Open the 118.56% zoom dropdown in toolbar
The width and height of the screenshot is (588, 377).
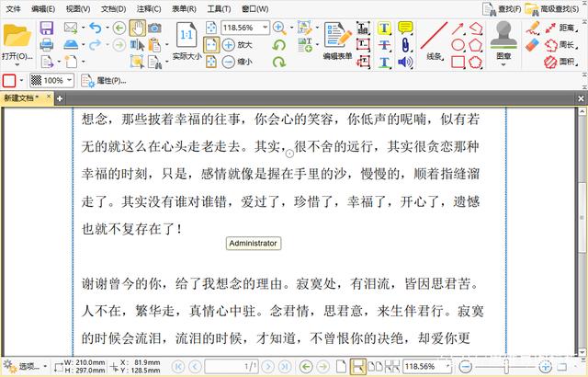pyautogui.click(x=266, y=28)
